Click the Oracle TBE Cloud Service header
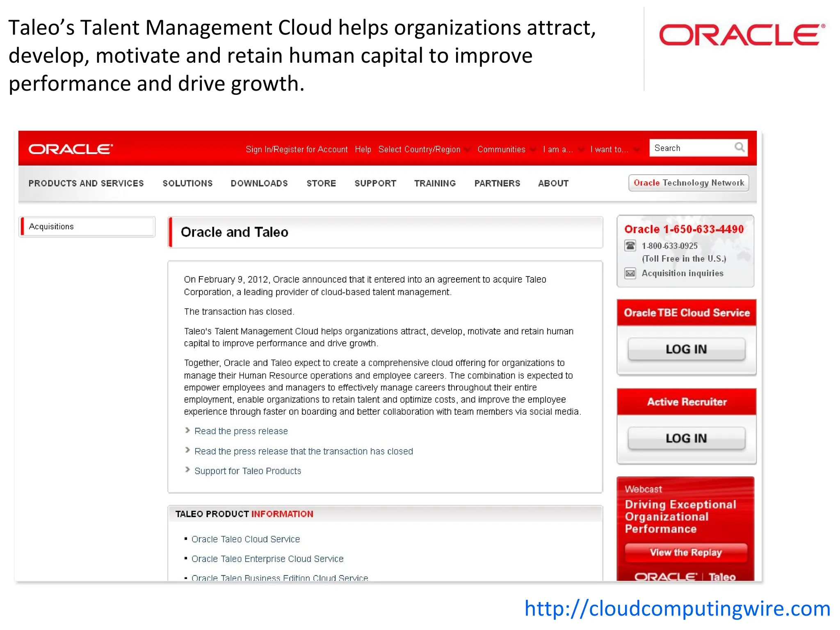The width and height of the screenshot is (840, 630). coord(687,313)
